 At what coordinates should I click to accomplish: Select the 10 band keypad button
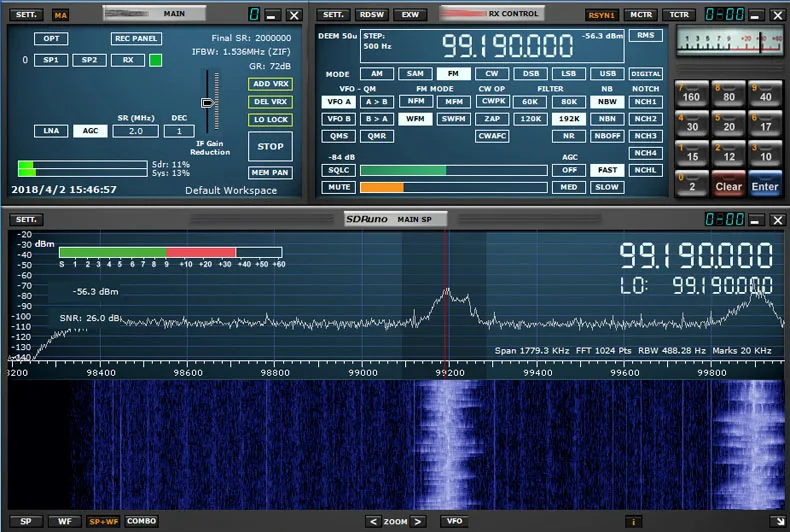[765, 154]
